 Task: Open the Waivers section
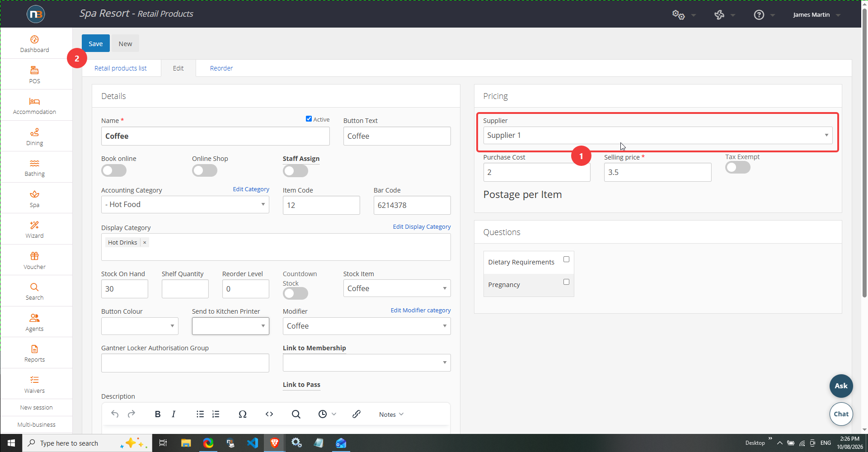[x=35, y=385]
